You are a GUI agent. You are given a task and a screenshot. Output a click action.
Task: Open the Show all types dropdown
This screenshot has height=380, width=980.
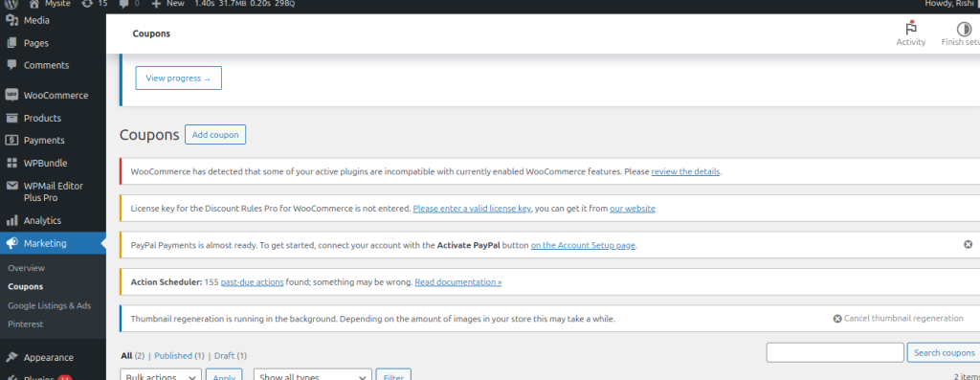[313, 374]
